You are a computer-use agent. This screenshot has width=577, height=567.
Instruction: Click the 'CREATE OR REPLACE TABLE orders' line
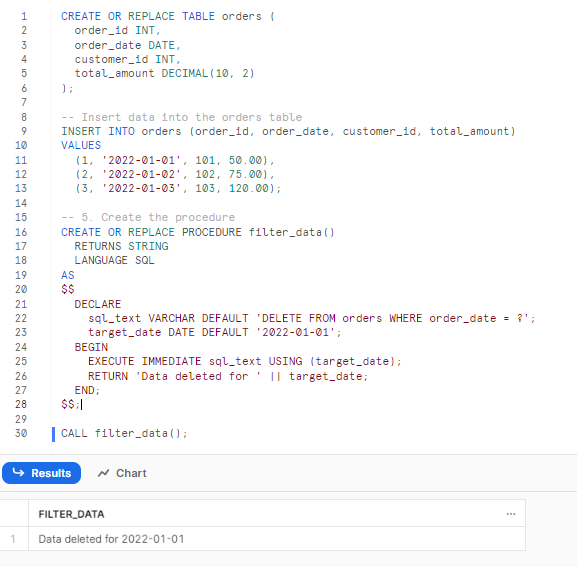pos(167,16)
